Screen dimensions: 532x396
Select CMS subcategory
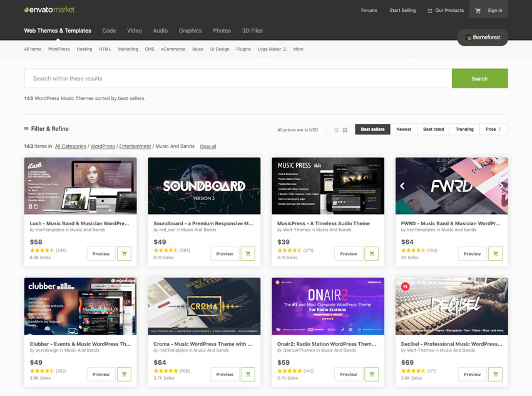(x=150, y=49)
